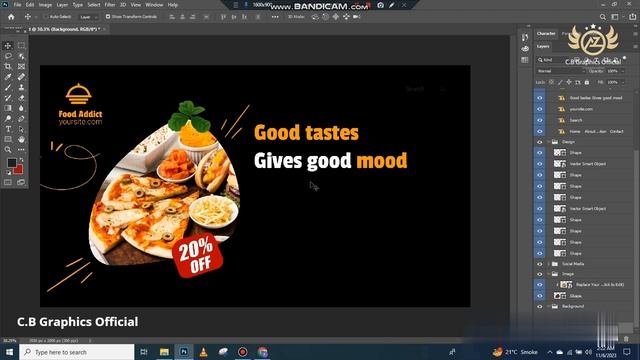
Task: Select the Lasso tool
Action: tap(8, 56)
